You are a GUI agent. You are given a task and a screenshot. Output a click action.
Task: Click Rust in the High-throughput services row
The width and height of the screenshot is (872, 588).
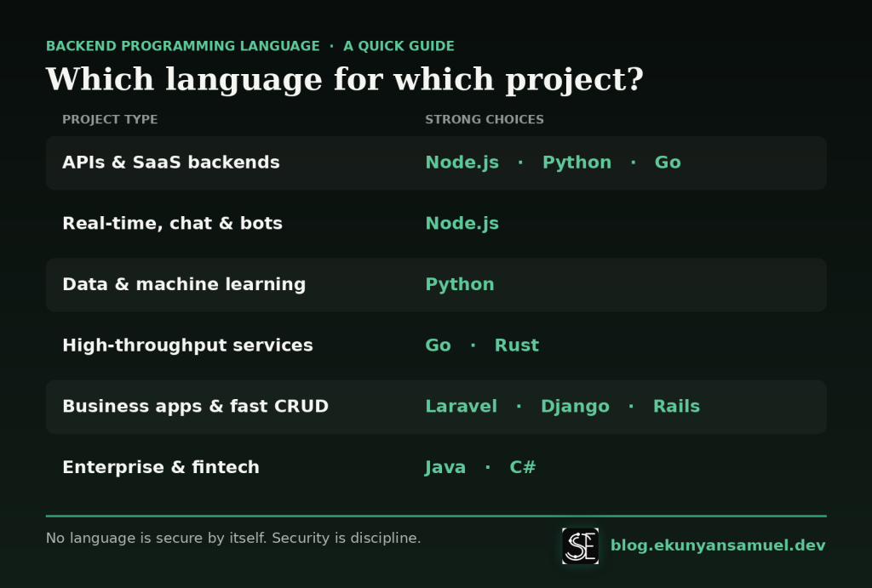tap(517, 345)
